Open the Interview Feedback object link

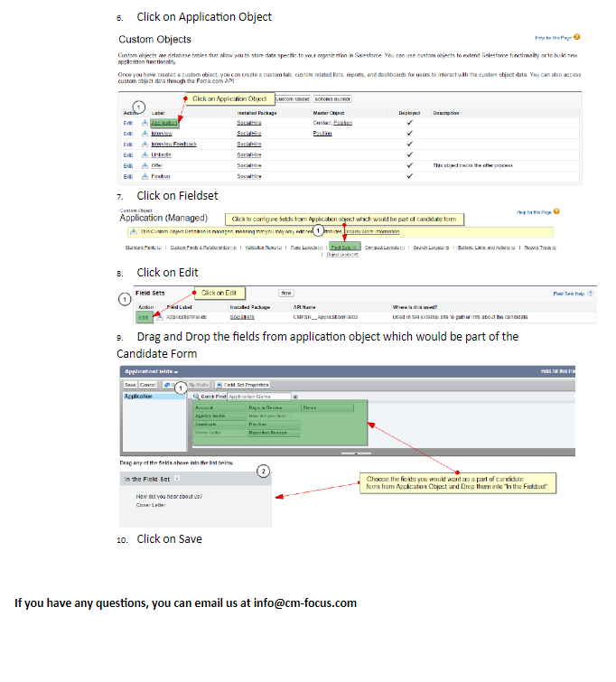click(174, 144)
